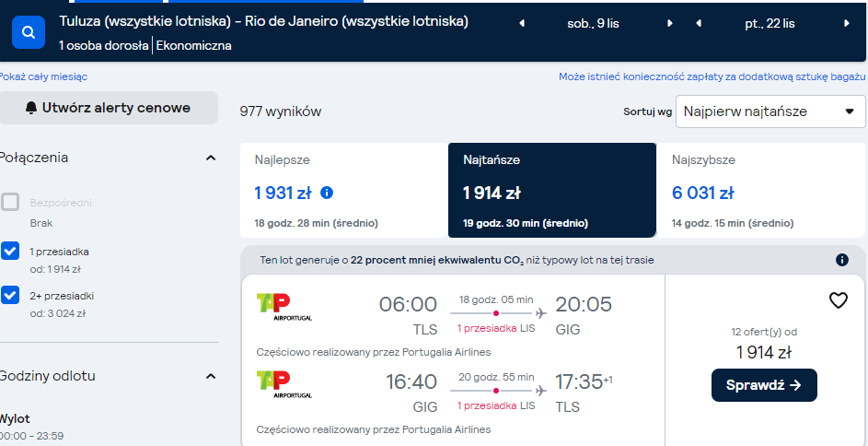Advance return date after pt., 22 lis

point(847,23)
